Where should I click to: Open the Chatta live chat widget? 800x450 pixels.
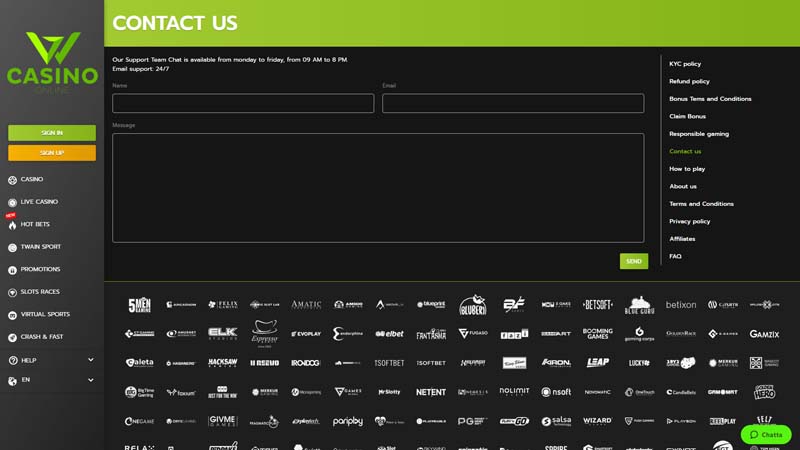[766, 435]
